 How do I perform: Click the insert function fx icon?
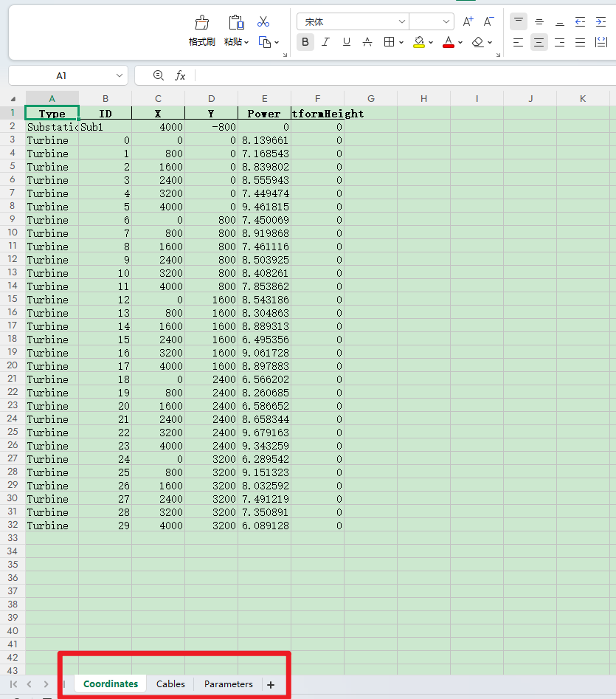(x=180, y=75)
